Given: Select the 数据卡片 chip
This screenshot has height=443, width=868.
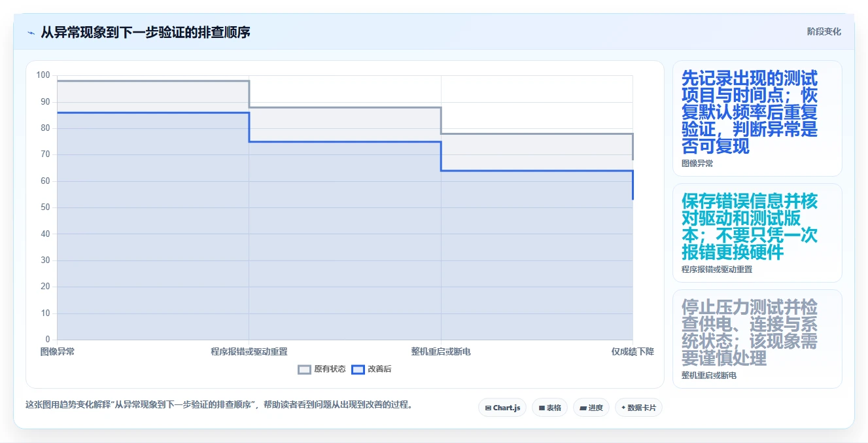Looking at the screenshot, I should click(638, 408).
